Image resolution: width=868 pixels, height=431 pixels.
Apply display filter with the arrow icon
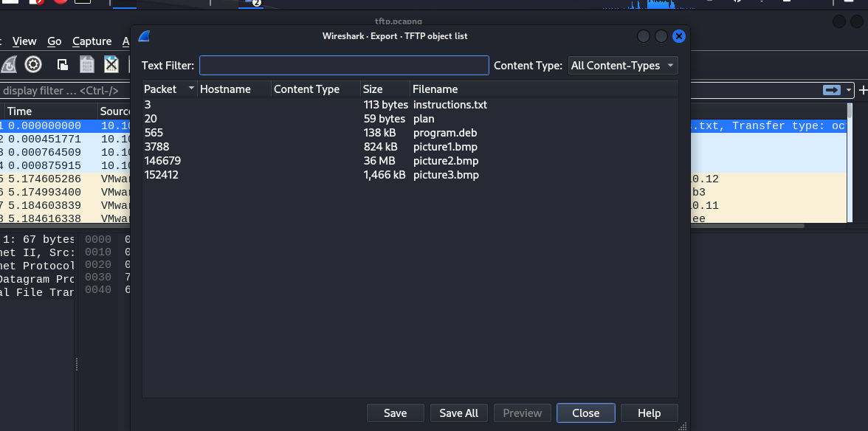click(831, 90)
